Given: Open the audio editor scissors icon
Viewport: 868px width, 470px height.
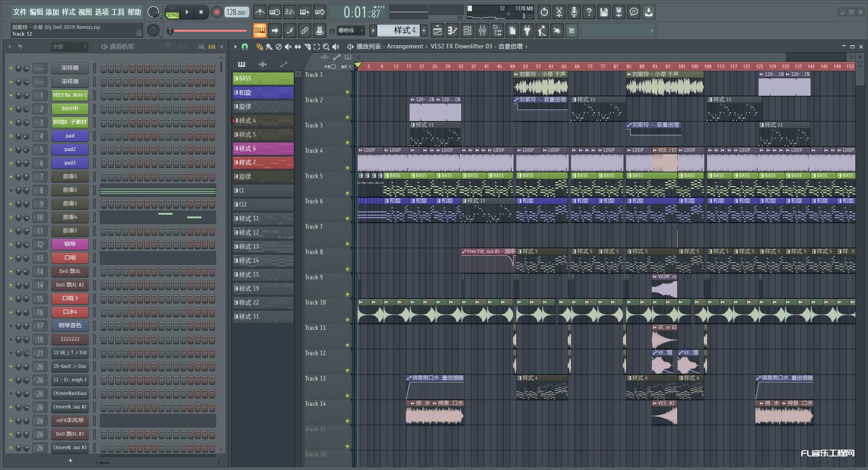Looking at the screenshot, I should click(559, 12).
